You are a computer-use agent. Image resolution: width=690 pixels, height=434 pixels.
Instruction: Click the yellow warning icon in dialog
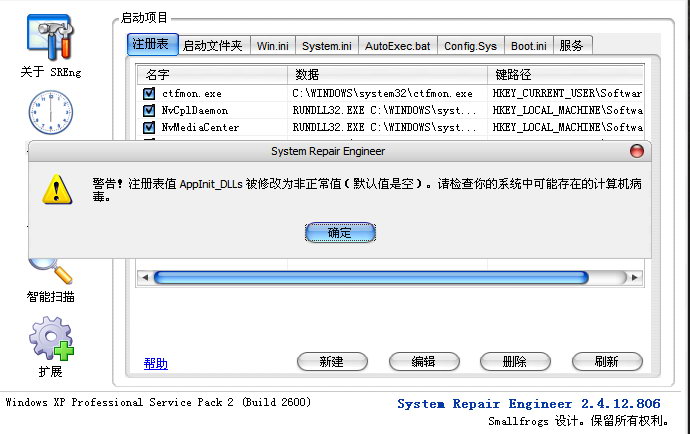[57, 189]
